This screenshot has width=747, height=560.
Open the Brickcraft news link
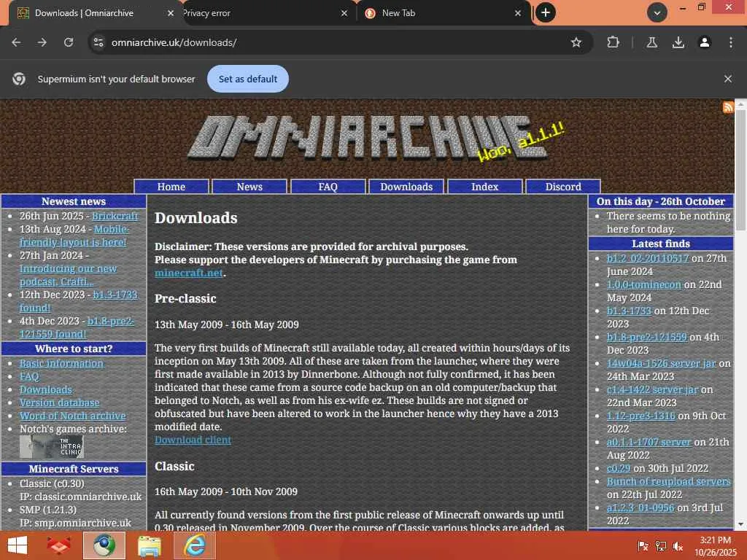pos(115,216)
